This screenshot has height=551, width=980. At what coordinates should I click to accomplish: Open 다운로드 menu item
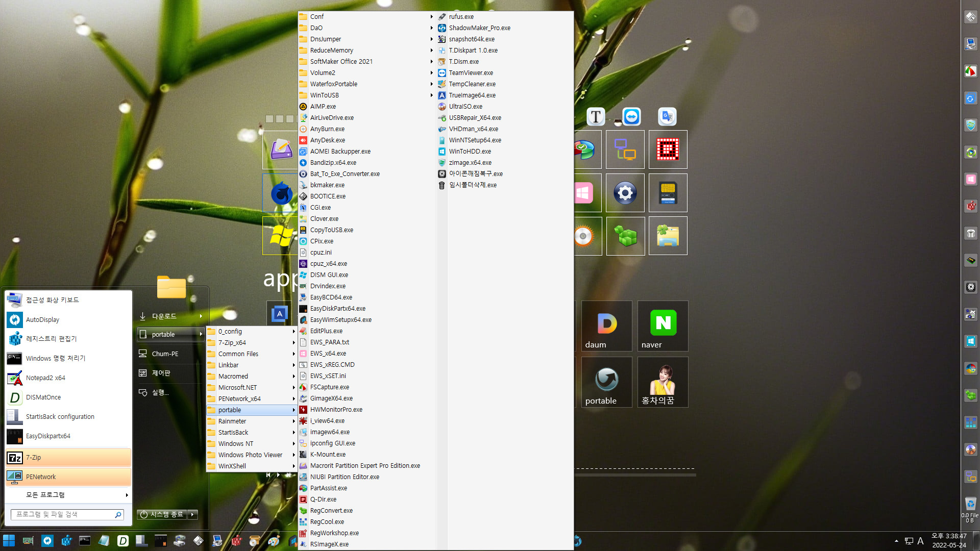pyautogui.click(x=170, y=316)
